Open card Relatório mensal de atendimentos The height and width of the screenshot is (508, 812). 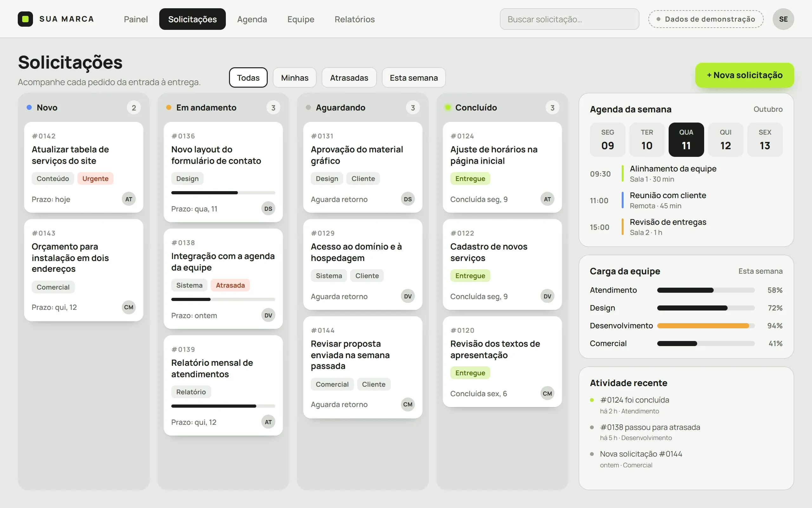[223, 385]
